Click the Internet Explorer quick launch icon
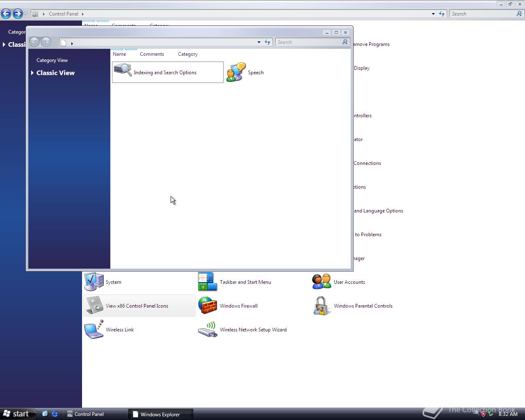This screenshot has width=525, height=420. click(x=55, y=414)
